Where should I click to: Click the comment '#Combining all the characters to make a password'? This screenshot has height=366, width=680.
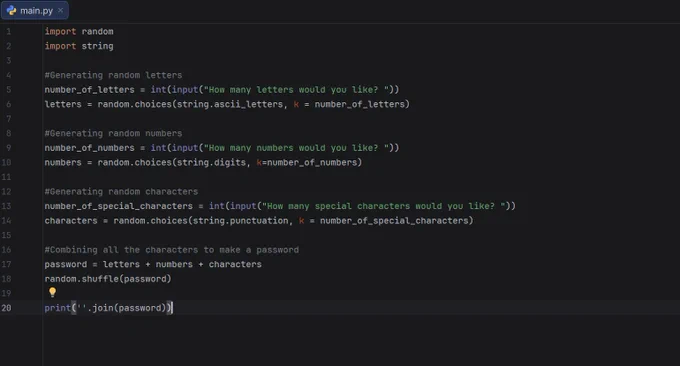click(x=172, y=250)
